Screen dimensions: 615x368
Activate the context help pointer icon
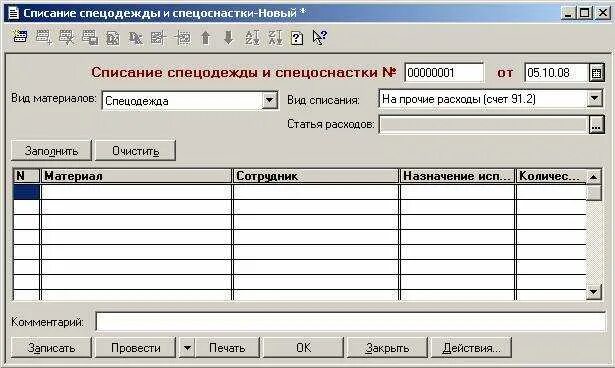[319, 38]
